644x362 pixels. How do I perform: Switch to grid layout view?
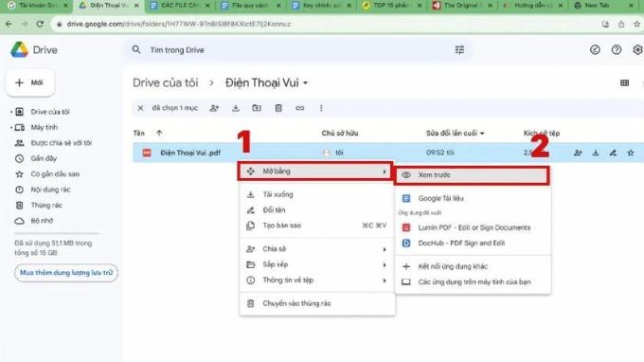tap(625, 83)
